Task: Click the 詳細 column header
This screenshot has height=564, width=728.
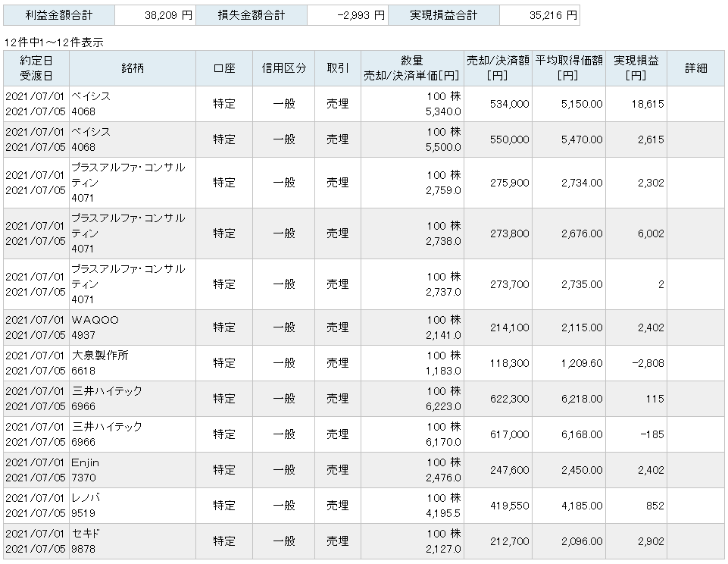Action: point(696,68)
